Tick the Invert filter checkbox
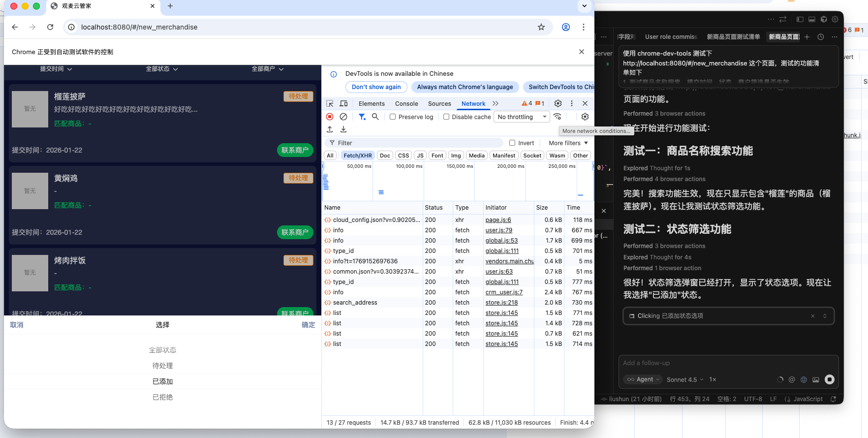 pos(512,143)
